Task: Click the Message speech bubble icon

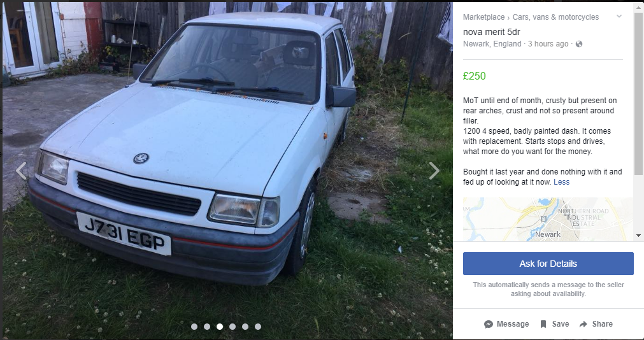Action: coord(489,324)
